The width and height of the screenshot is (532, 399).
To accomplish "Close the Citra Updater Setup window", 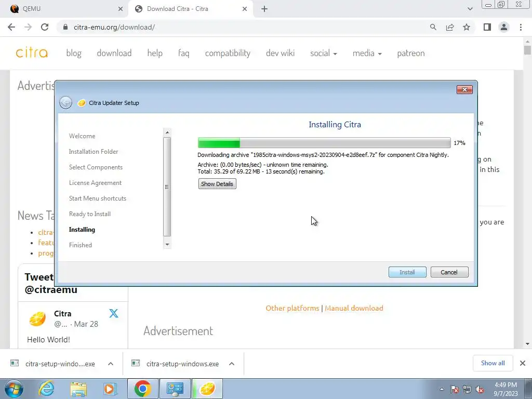I will pos(464,89).
